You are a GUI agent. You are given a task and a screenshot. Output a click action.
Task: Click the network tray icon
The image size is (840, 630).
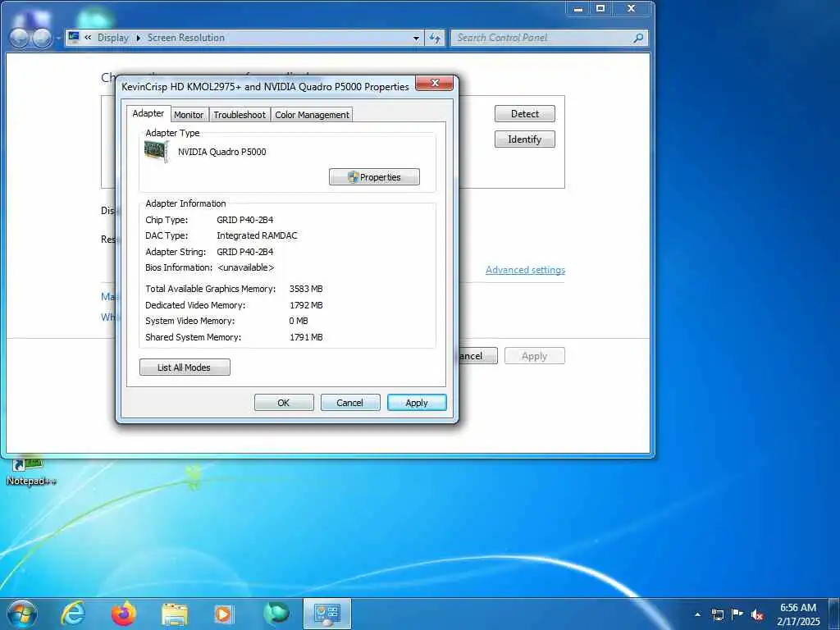(x=717, y=614)
